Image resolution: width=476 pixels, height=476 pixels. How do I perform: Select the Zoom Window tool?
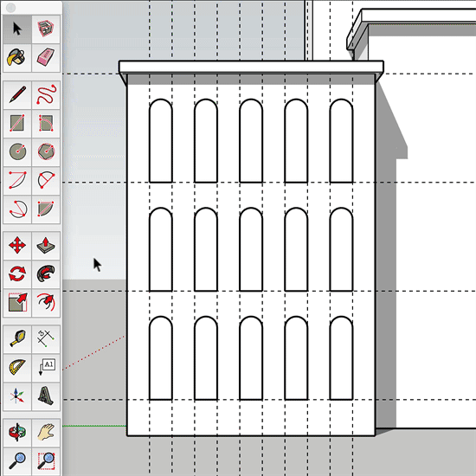click(x=46, y=460)
